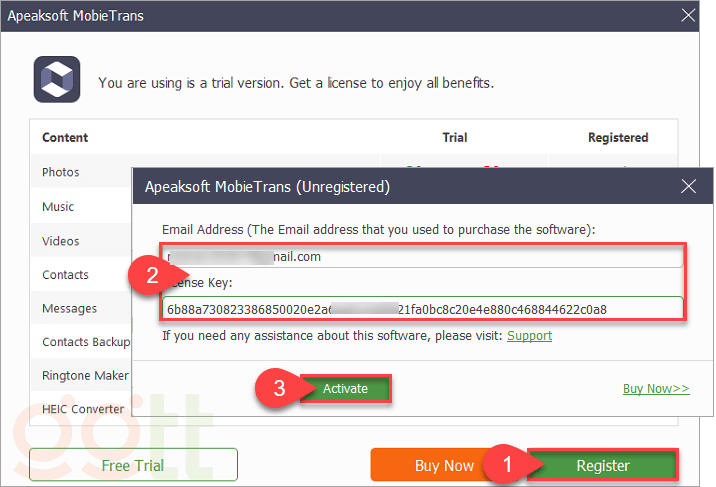Pick the Contacts Backup row
Screen dimensions: 716x487
pyautogui.click(x=86, y=342)
